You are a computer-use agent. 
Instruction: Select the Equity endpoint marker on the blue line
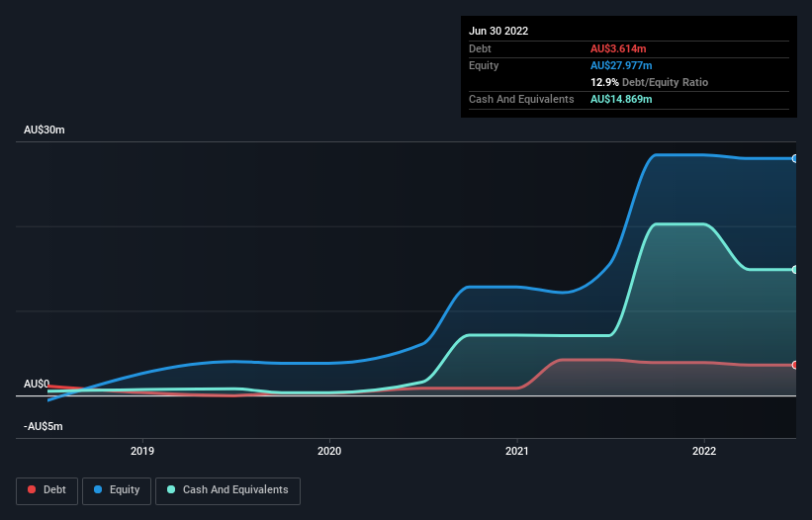click(x=795, y=159)
